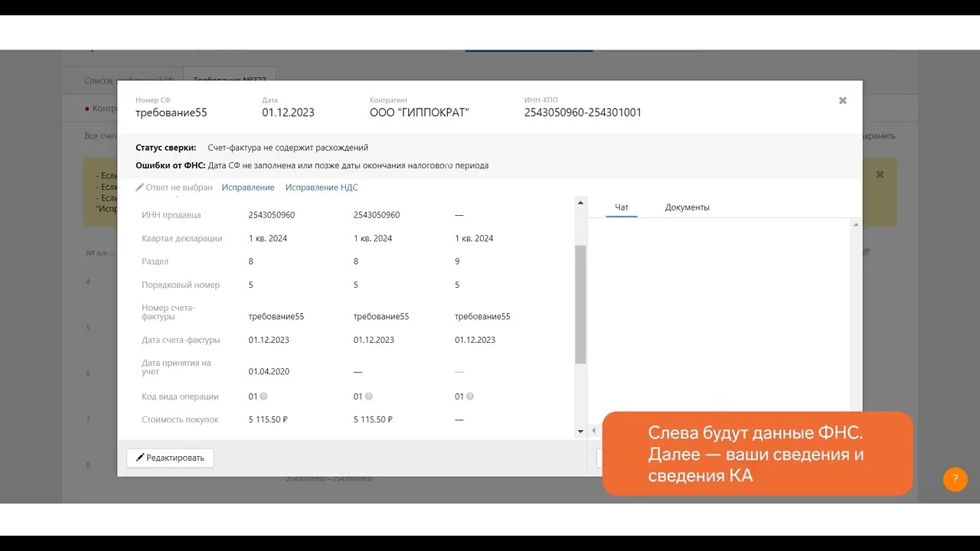The height and width of the screenshot is (551, 980).
Task: Click the Стоимость покупок row label
Action: (181, 419)
